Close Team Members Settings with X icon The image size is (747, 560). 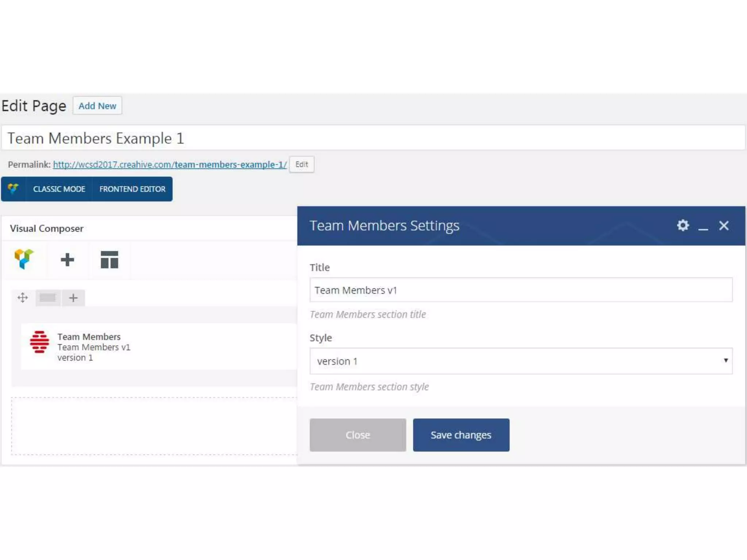tap(724, 226)
